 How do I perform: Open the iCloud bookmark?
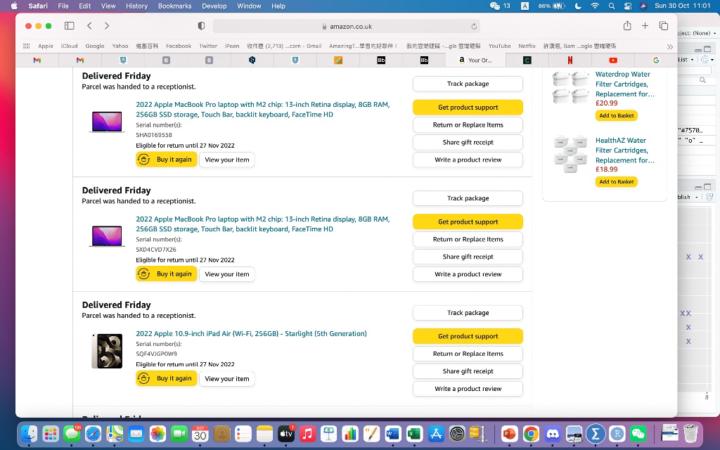[69, 46]
